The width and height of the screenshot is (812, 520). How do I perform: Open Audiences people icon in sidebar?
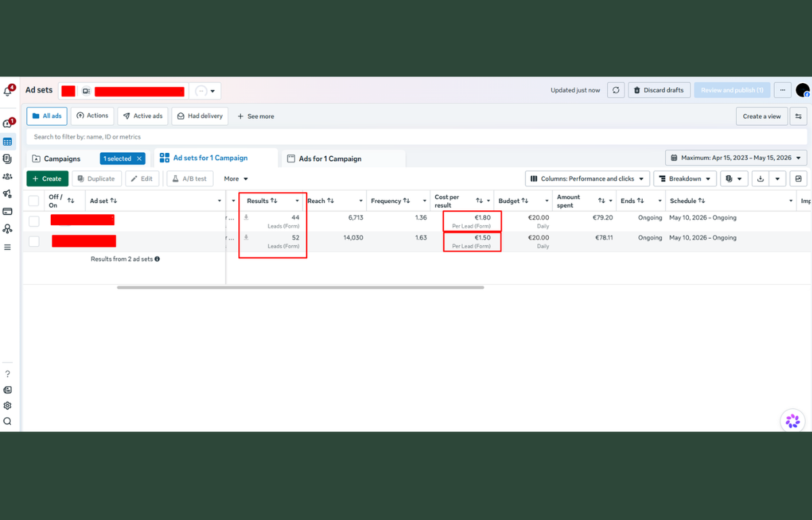[7, 176]
